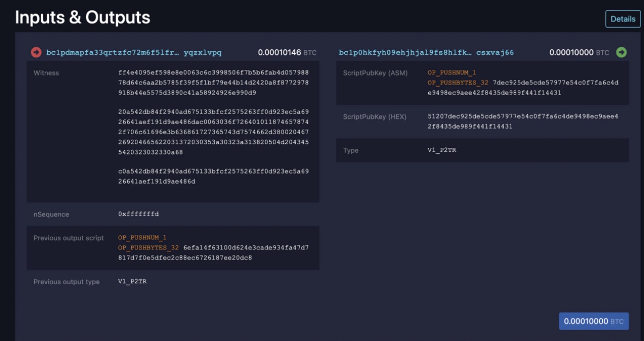Select first witness block starting ff4e4095
This screenshot has height=341, width=644.
point(213,83)
